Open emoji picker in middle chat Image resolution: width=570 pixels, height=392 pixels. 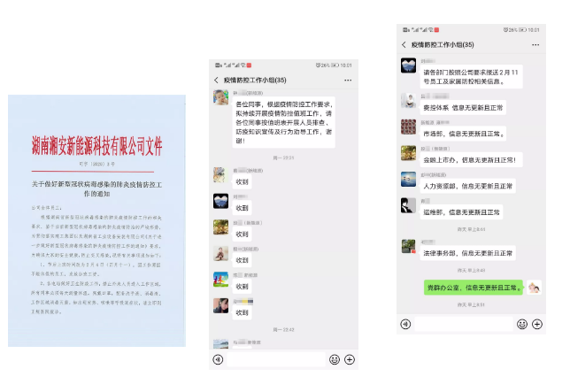click(334, 359)
